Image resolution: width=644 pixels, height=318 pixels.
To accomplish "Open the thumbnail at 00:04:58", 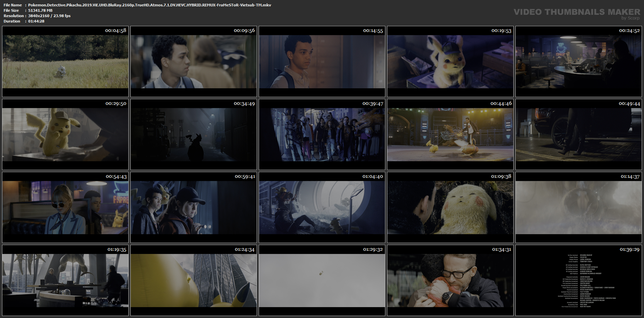I will (x=65, y=62).
